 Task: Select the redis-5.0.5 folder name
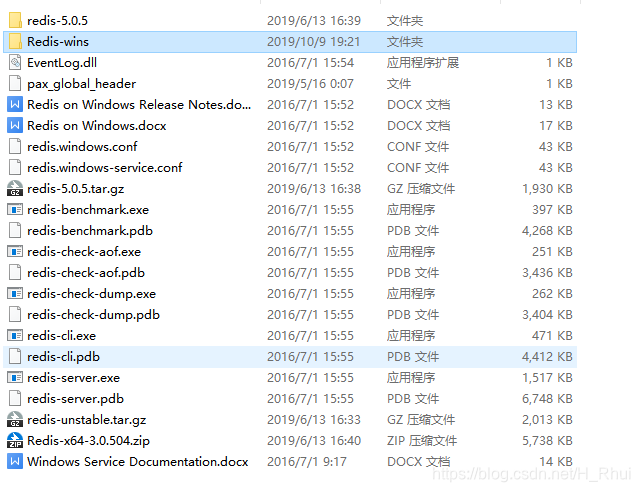[x=58, y=20]
